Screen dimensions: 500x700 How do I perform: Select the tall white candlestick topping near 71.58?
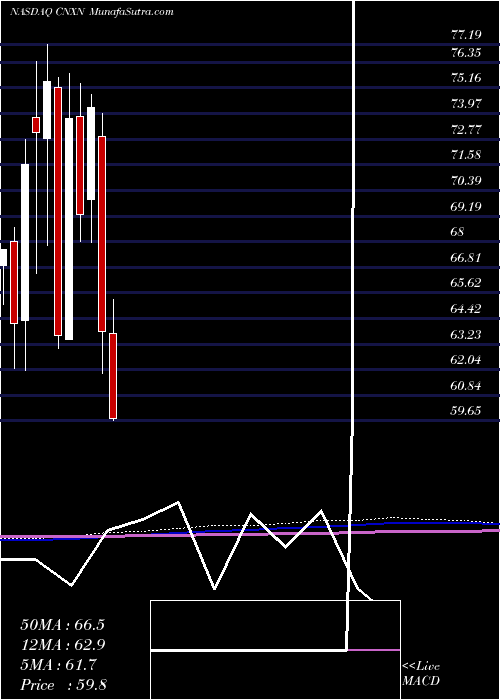click(25, 242)
